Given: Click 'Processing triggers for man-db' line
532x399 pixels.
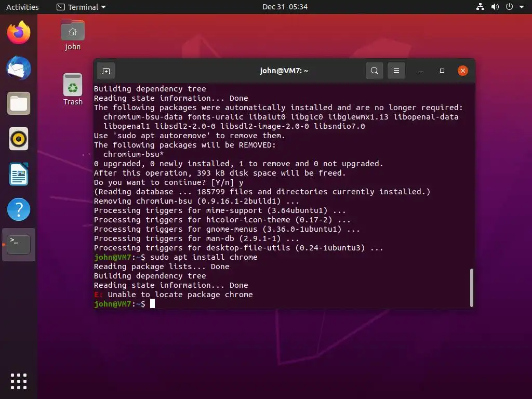Looking at the screenshot, I should pyautogui.click(x=196, y=238).
